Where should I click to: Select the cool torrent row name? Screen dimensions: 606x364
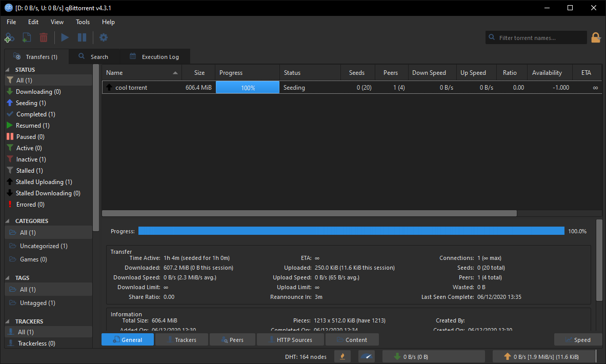pos(131,88)
